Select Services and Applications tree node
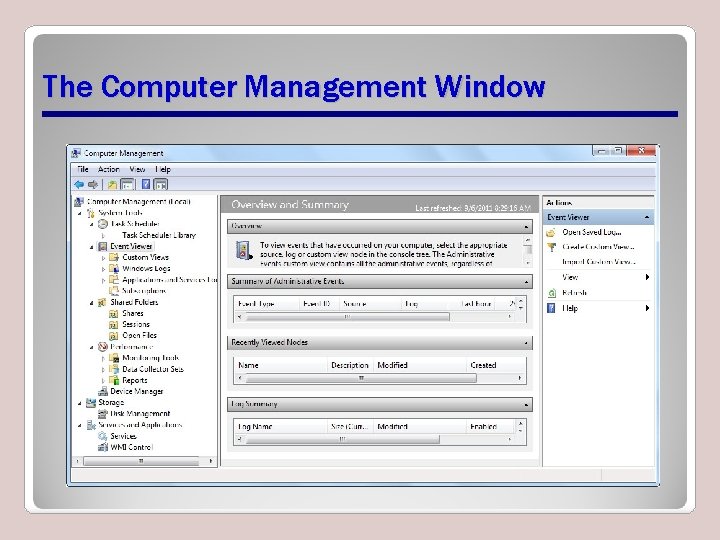 140,425
